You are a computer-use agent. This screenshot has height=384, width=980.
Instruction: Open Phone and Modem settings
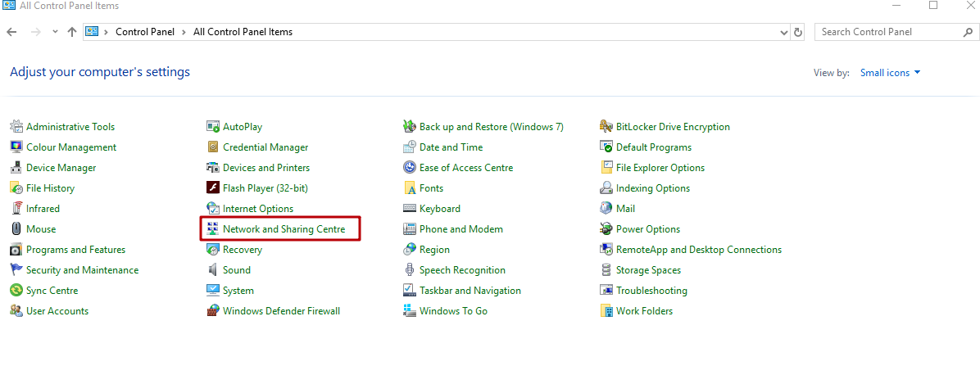(x=461, y=229)
